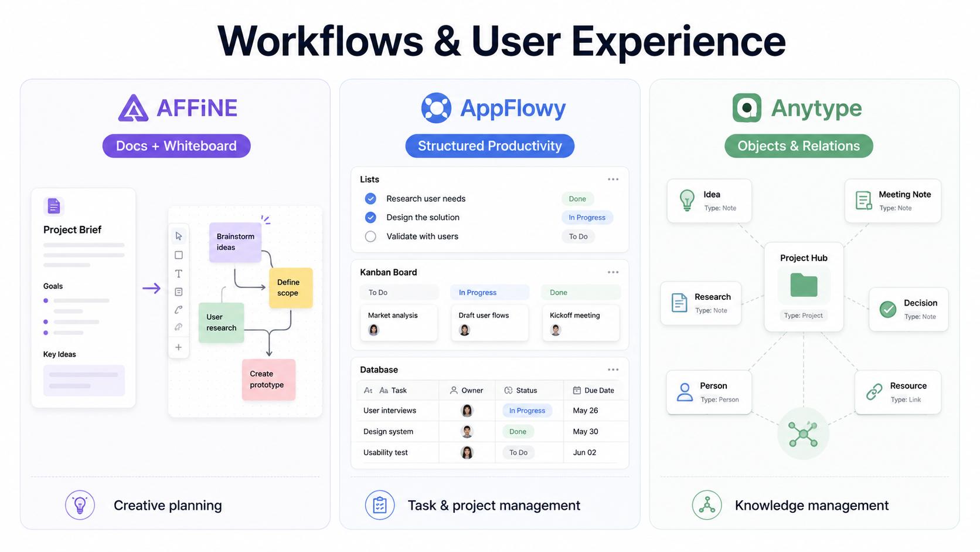Open the To Do status of Usability test

tap(518, 452)
